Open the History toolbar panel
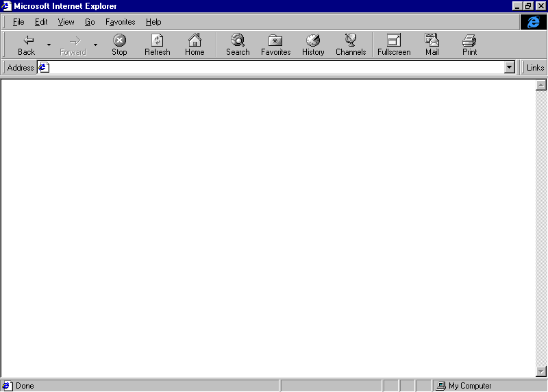 click(313, 45)
